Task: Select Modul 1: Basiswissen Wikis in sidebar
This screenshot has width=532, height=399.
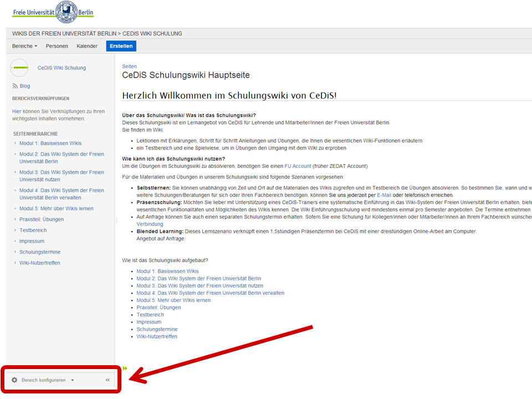Action: [50, 143]
